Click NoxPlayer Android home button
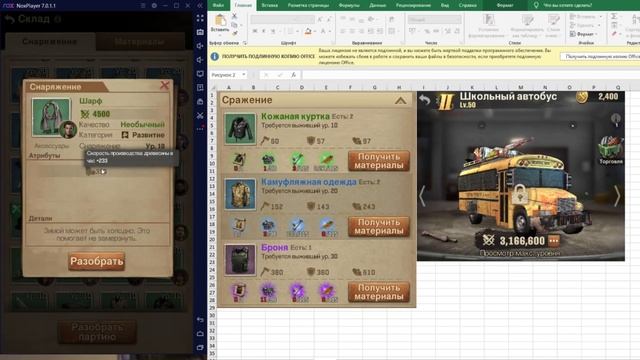640x360 pixels. click(x=200, y=333)
